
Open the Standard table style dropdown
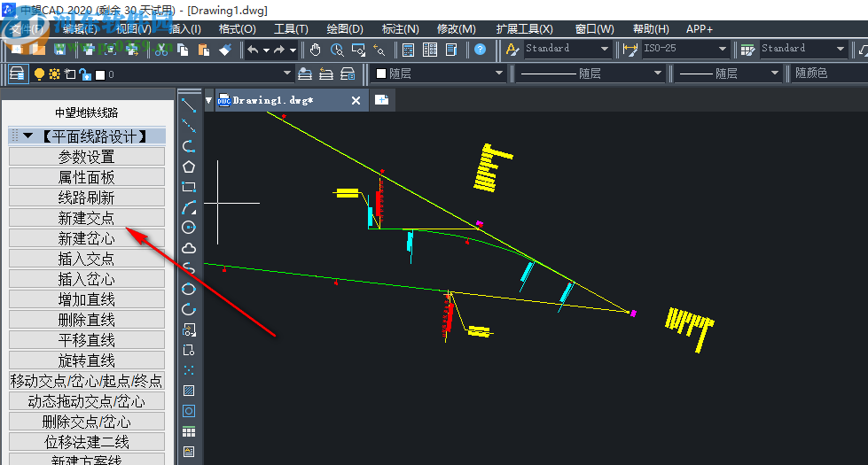(x=840, y=49)
